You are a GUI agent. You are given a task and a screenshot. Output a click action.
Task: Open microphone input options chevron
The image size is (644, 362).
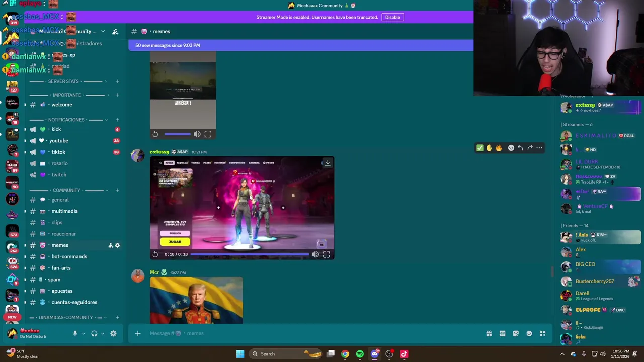(x=84, y=333)
